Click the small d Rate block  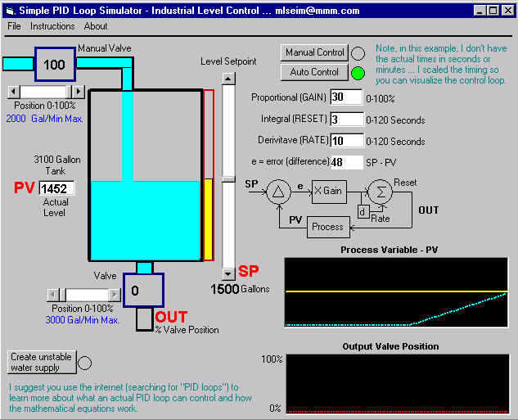(x=363, y=212)
